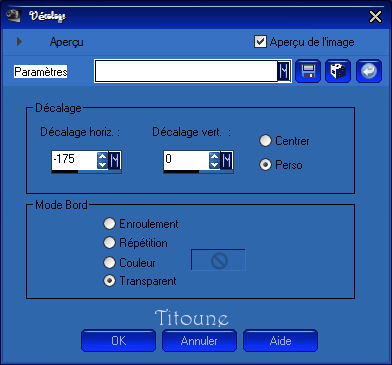Increase Décalage vert. with up arrow

point(215,156)
